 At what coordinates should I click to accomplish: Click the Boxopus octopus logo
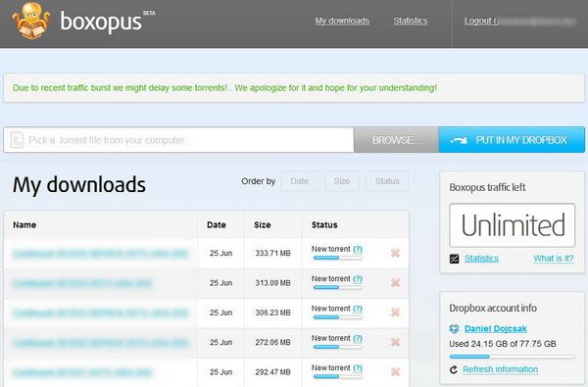[x=30, y=21]
